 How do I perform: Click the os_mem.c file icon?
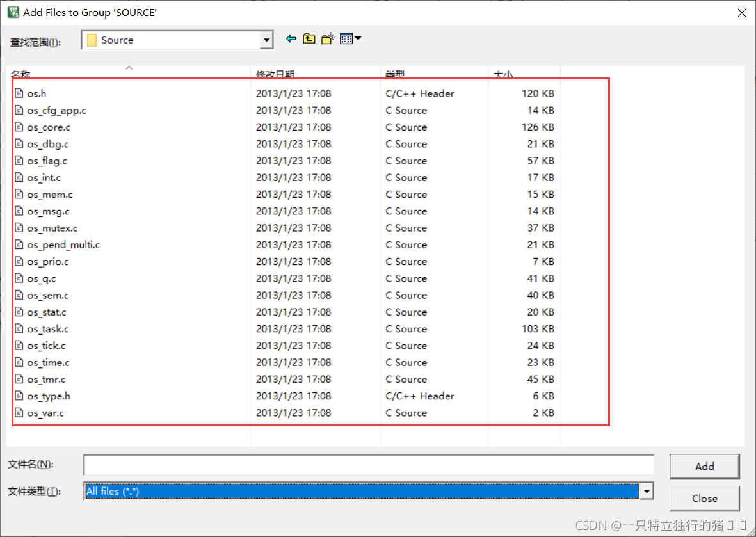pyautogui.click(x=19, y=195)
